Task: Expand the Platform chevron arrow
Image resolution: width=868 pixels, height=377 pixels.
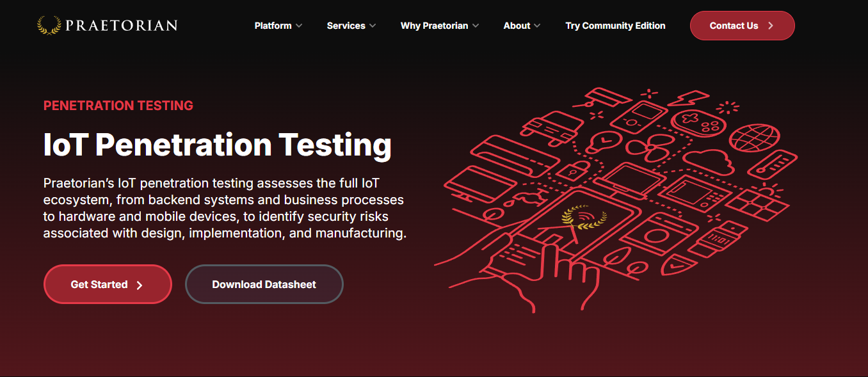Action: point(298,26)
